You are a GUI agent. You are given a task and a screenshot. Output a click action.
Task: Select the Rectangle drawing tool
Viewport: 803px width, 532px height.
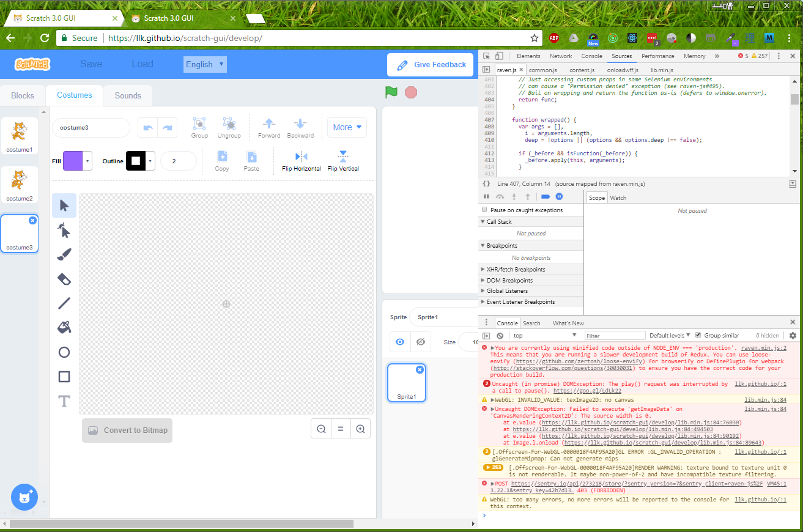[64, 377]
